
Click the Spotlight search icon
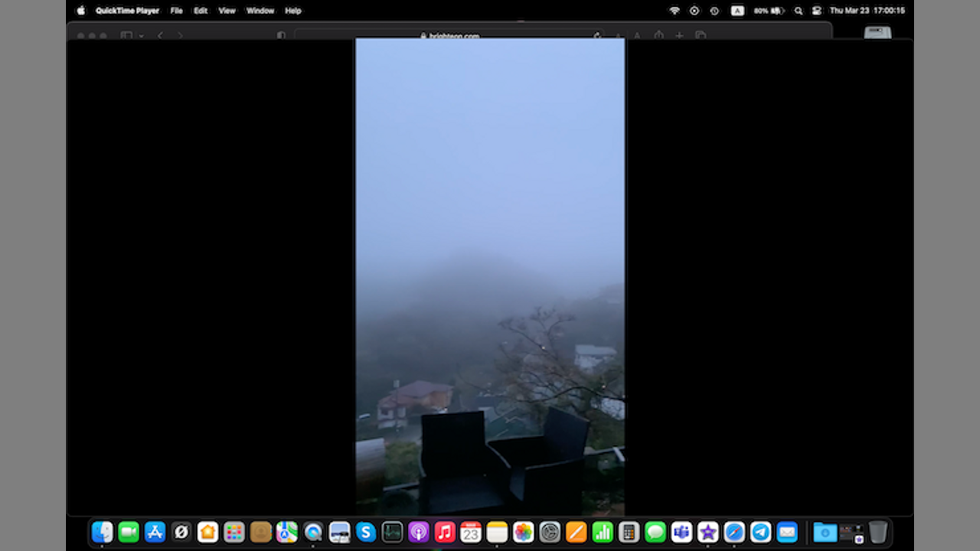799,11
